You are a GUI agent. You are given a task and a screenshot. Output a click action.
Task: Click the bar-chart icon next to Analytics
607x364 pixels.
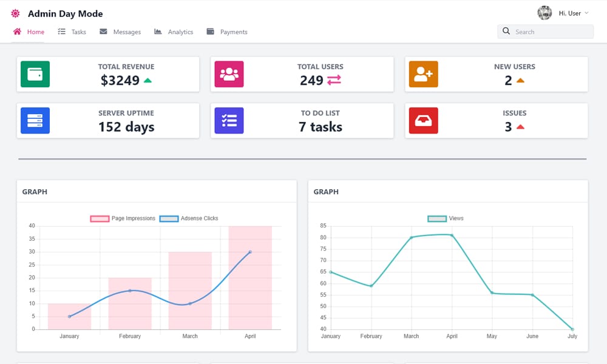pos(158,32)
